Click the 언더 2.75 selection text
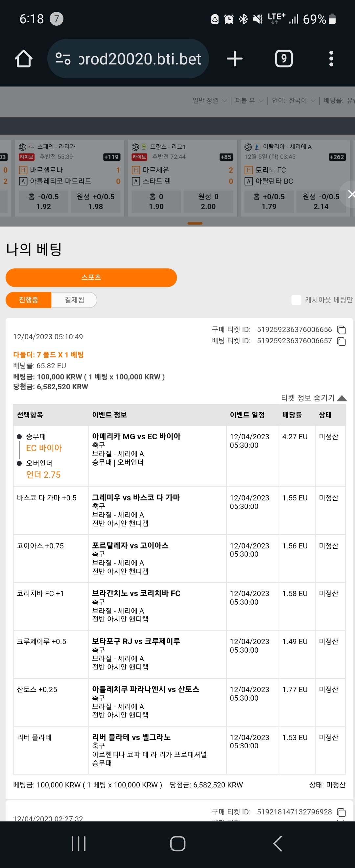355x868 pixels. [43, 475]
